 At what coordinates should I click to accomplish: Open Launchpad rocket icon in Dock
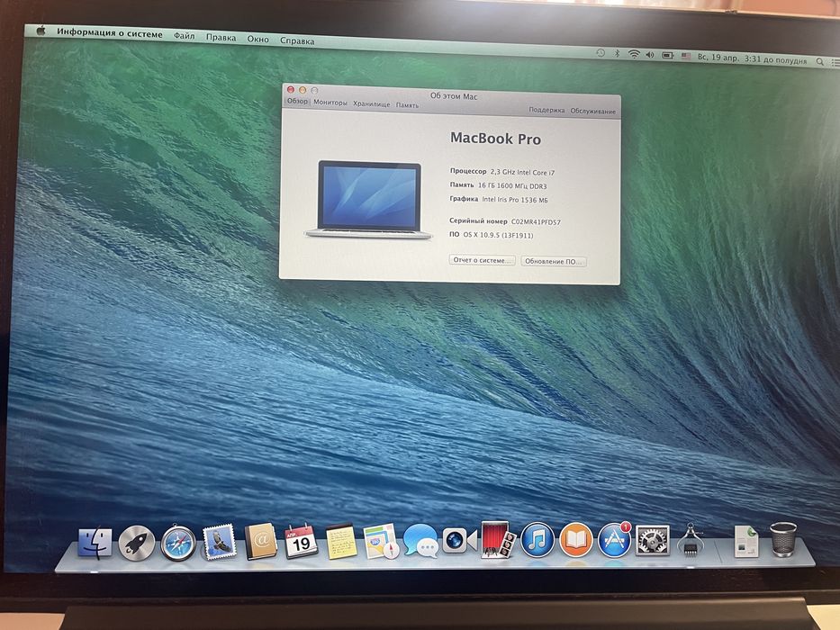click(x=137, y=543)
